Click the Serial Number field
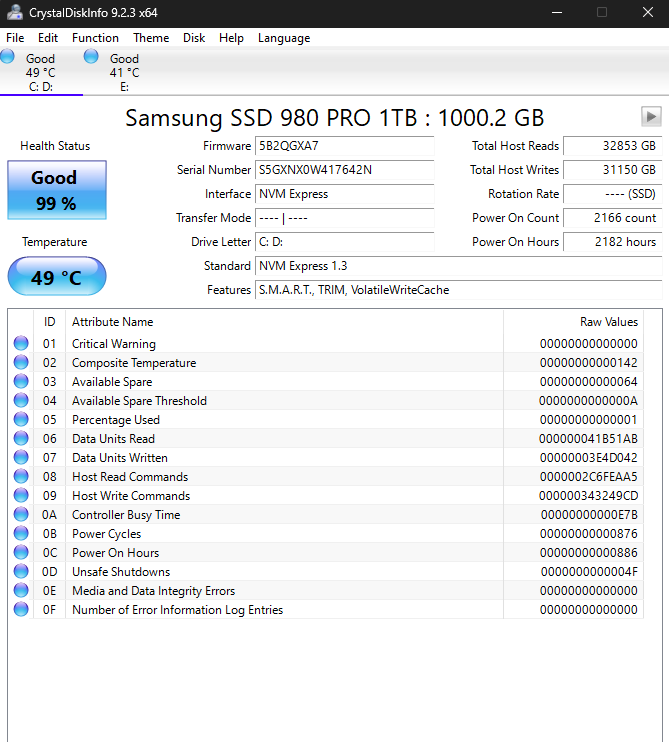This screenshot has width=669, height=742. click(344, 170)
